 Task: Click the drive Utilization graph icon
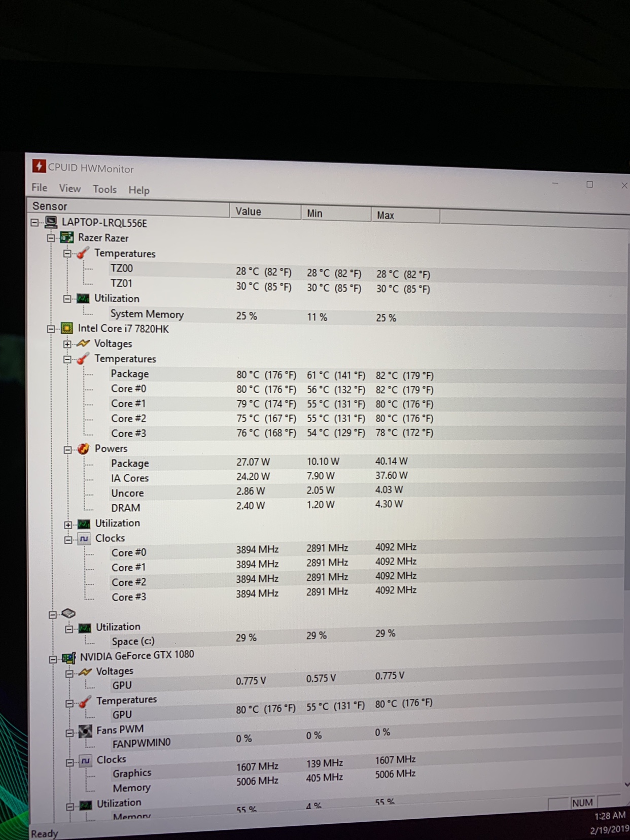(x=85, y=628)
